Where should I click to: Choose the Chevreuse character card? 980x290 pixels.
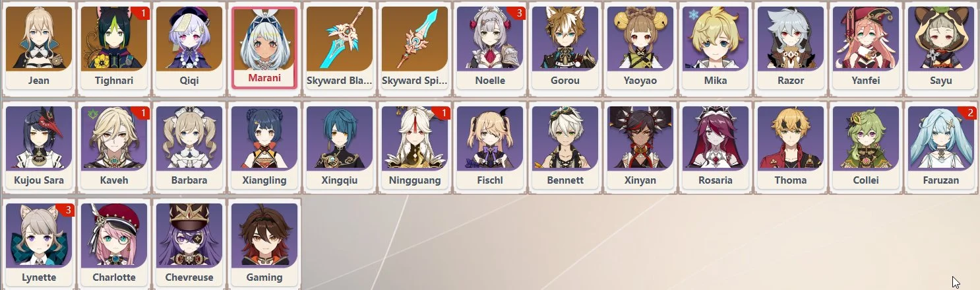click(x=189, y=244)
